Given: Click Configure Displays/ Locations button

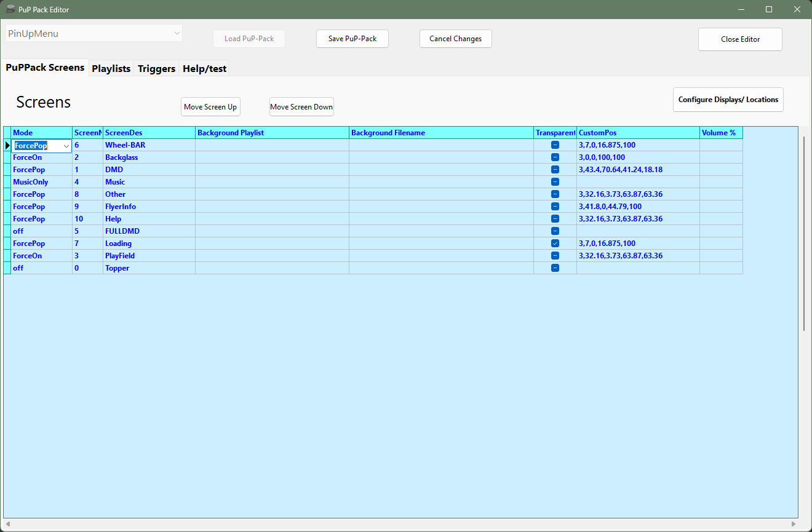Looking at the screenshot, I should (728, 100).
